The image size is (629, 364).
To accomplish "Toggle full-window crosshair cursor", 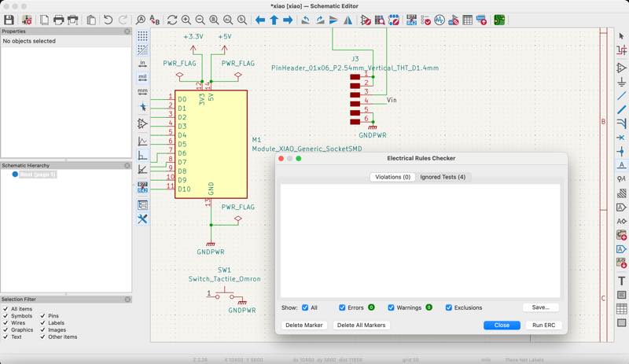I will pos(142,107).
